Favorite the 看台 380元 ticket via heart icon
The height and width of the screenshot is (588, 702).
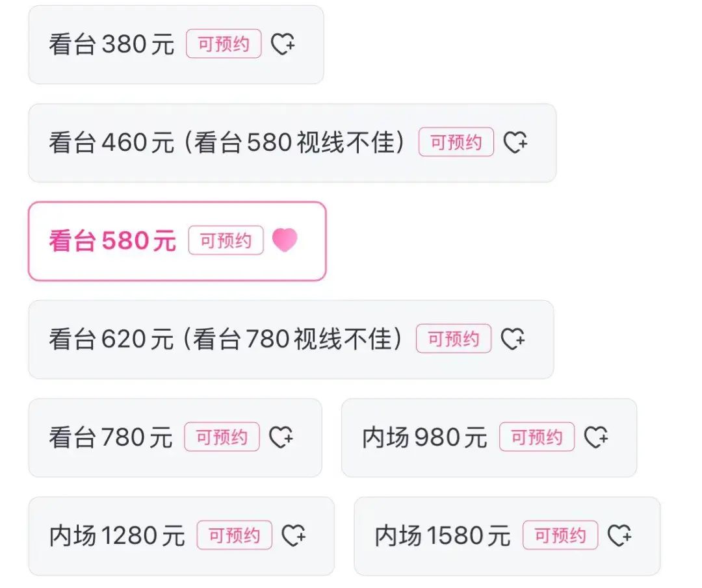pos(283,44)
